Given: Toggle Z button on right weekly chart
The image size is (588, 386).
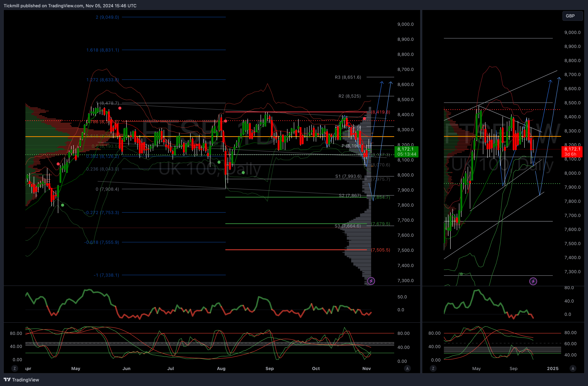Looking at the screenshot, I should [x=433, y=368].
